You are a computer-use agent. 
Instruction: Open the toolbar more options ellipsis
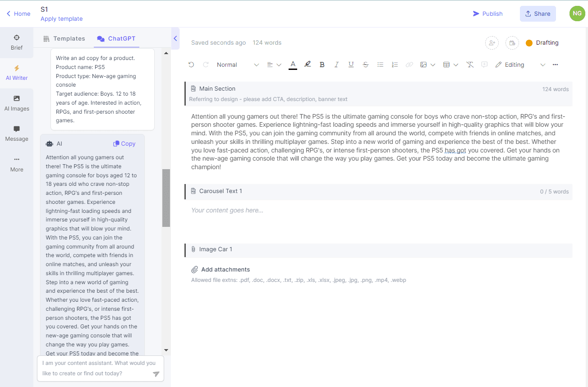point(555,64)
